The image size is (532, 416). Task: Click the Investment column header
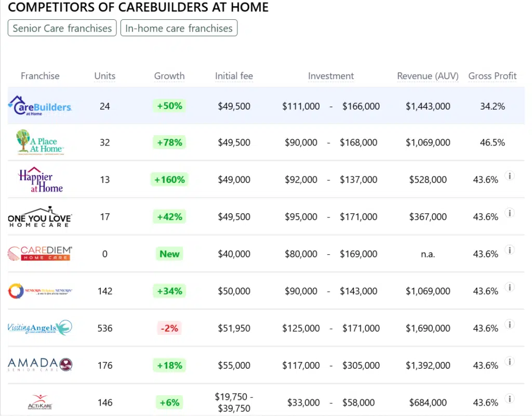click(x=331, y=76)
